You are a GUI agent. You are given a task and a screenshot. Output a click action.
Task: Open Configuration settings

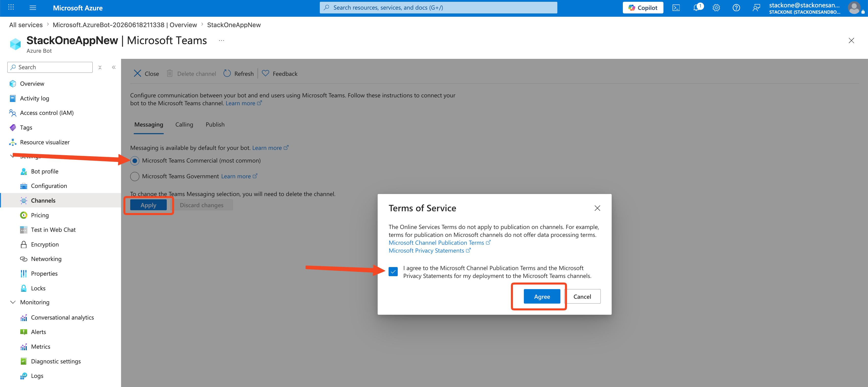[x=49, y=186]
